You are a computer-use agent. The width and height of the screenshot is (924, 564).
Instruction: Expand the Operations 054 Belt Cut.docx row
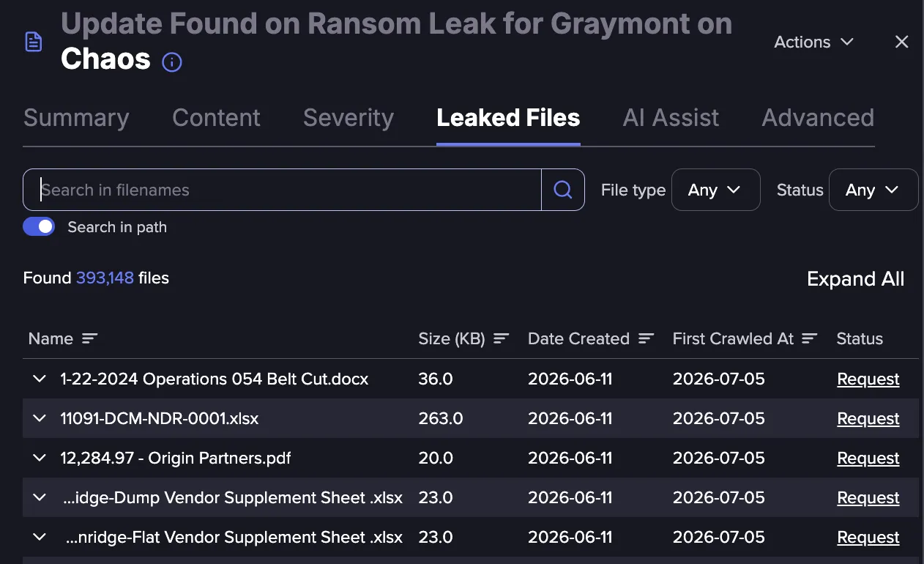click(x=40, y=379)
